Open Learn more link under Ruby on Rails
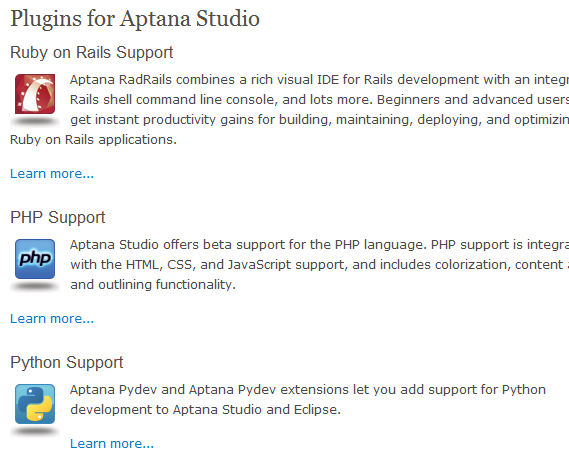The width and height of the screenshot is (569, 467). [52, 174]
